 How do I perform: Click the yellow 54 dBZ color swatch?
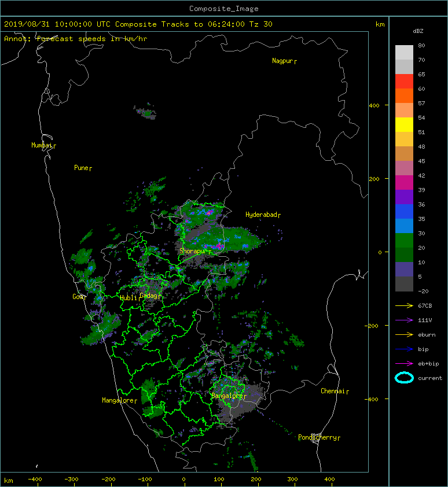click(x=404, y=124)
